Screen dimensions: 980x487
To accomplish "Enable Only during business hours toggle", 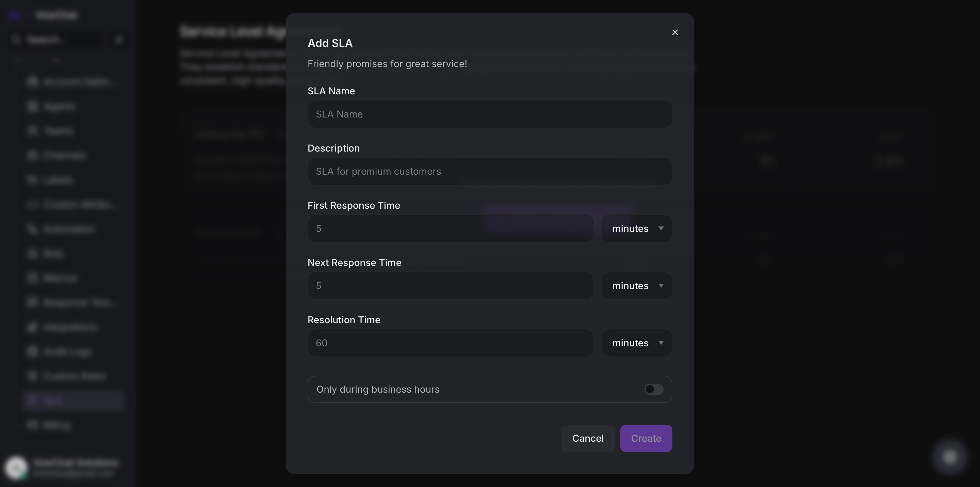I will [654, 389].
